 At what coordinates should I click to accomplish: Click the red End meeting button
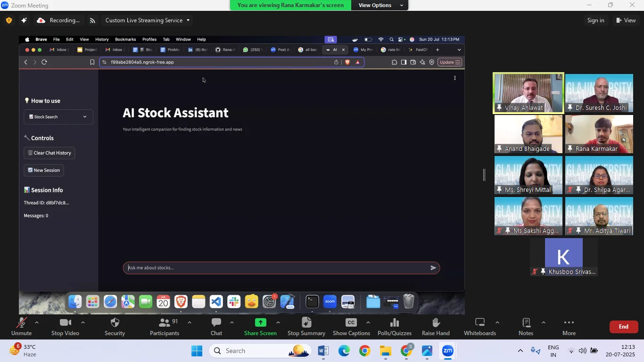tap(623, 327)
